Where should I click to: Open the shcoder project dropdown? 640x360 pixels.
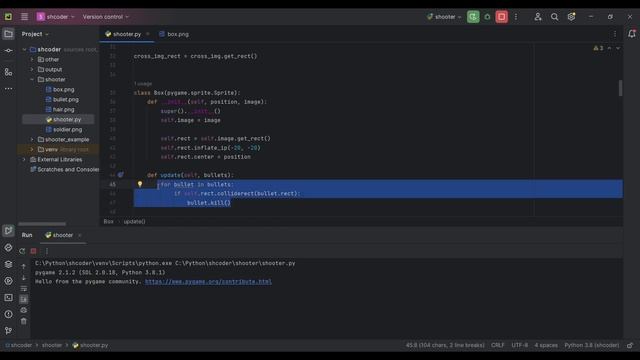pyautogui.click(x=56, y=17)
